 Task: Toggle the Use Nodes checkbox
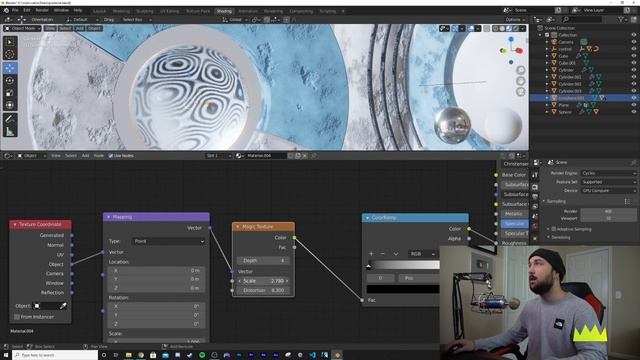(x=111, y=156)
